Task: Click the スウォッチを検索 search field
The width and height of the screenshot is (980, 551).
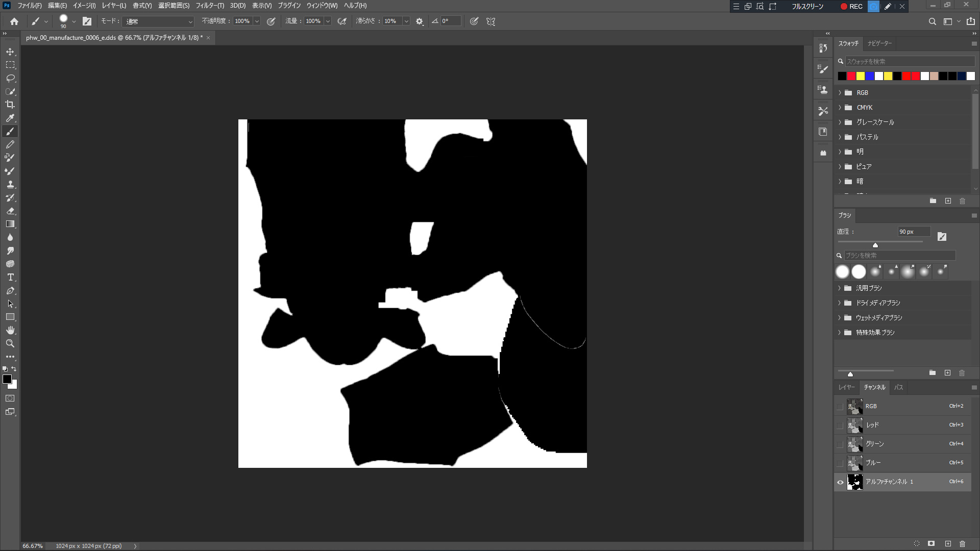Action: (909, 61)
